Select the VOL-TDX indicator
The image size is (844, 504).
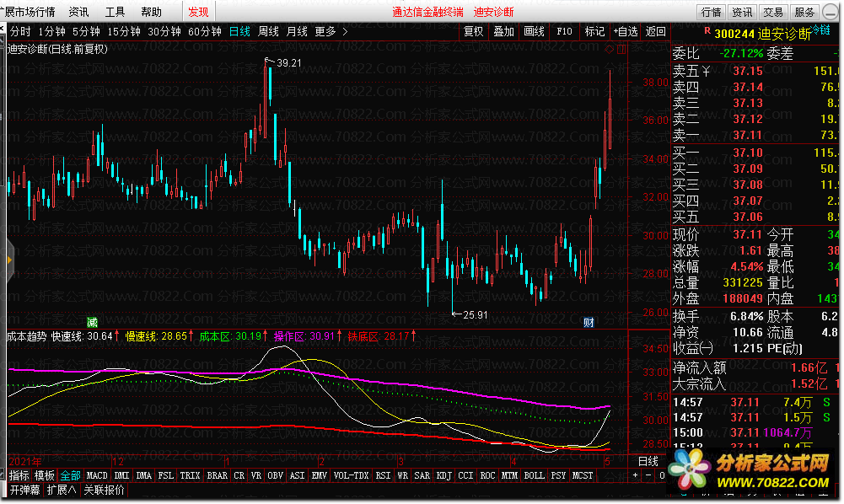(x=351, y=475)
